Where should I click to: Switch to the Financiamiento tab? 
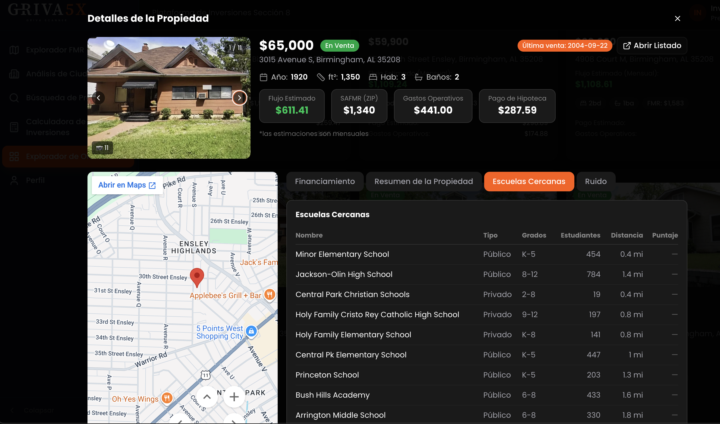(325, 181)
